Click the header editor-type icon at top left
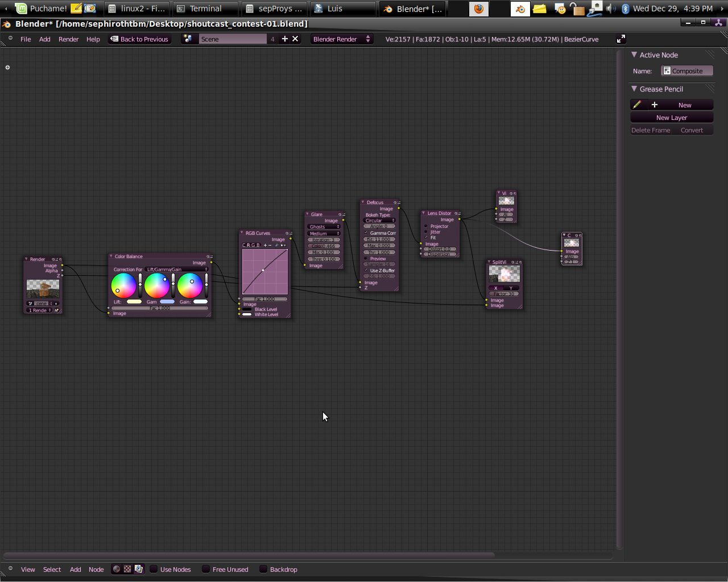The image size is (728, 582). pos(10,39)
